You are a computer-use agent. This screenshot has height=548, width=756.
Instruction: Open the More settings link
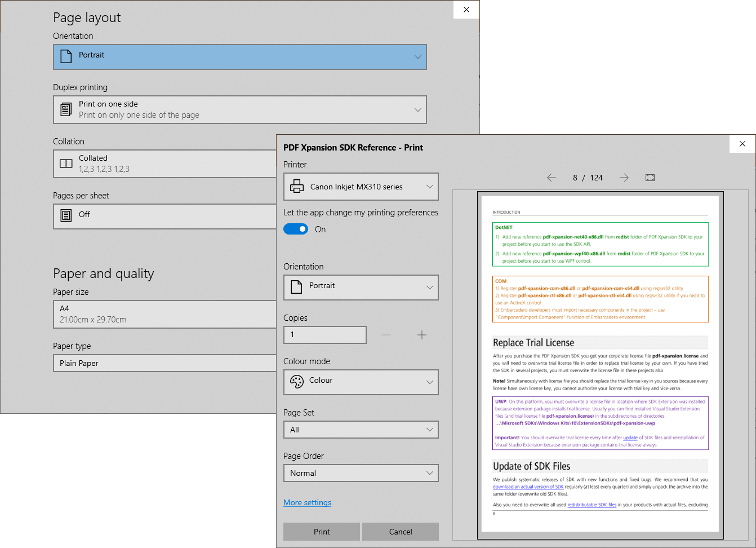[x=307, y=502]
